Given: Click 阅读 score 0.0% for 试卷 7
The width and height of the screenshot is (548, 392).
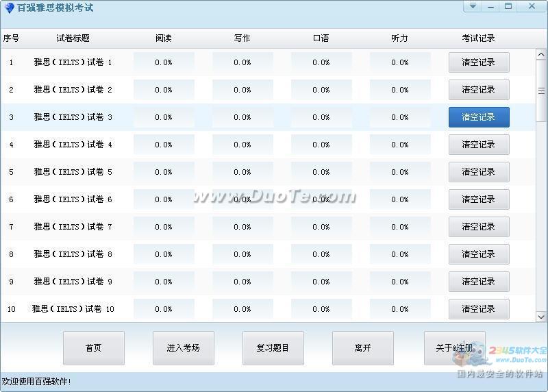Looking at the screenshot, I should (x=164, y=227).
